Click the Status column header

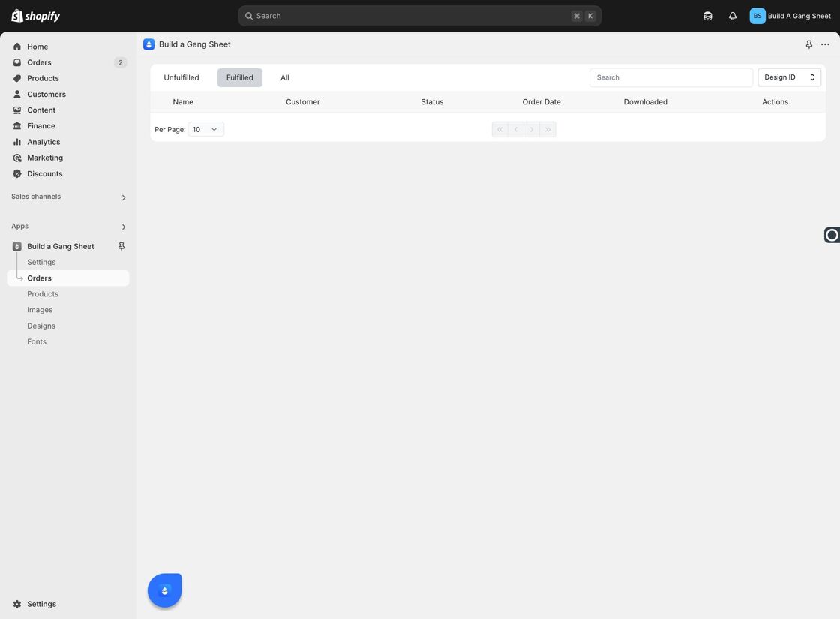pyautogui.click(x=432, y=102)
